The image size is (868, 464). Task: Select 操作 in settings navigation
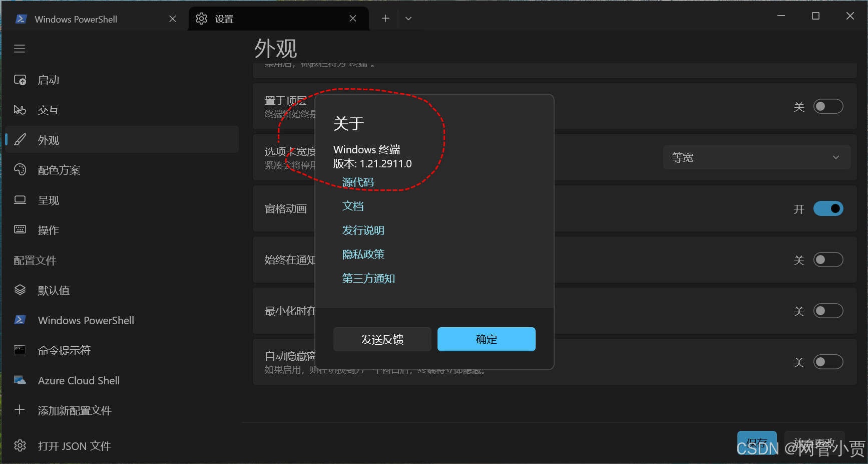pos(122,230)
